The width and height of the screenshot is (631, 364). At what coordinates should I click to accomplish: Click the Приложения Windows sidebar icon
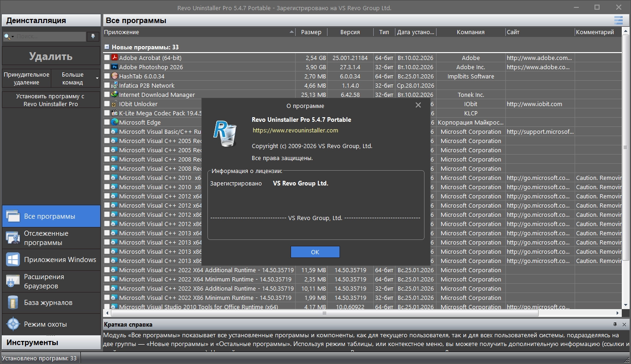pos(13,260)
